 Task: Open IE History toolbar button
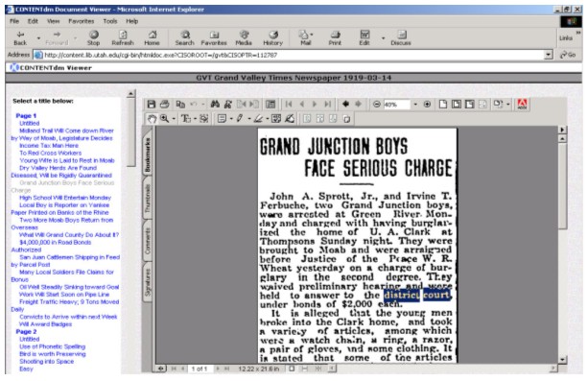pyautogui.click(x=273, y=38)
